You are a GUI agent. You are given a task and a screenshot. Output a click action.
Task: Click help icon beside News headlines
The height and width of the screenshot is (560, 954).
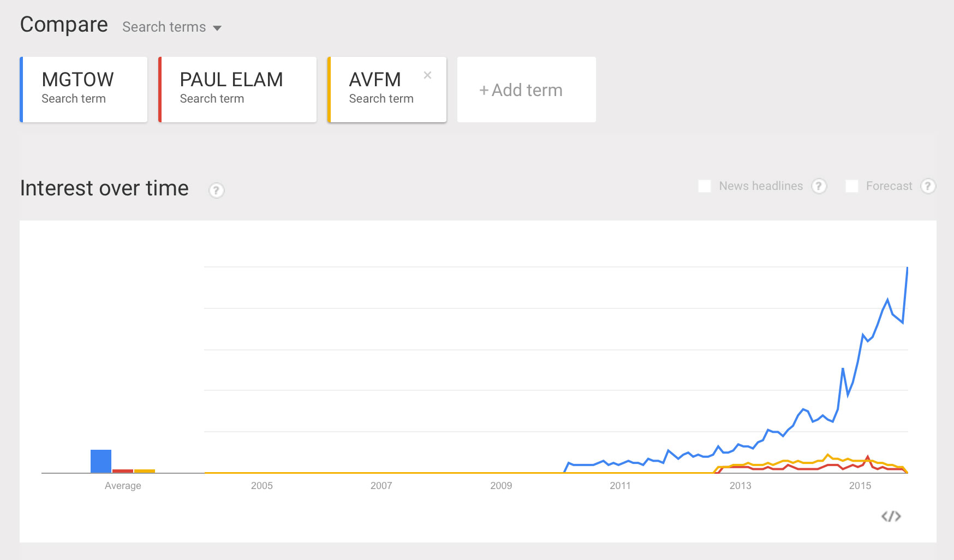pyautogui.click(x=819, y=186)
